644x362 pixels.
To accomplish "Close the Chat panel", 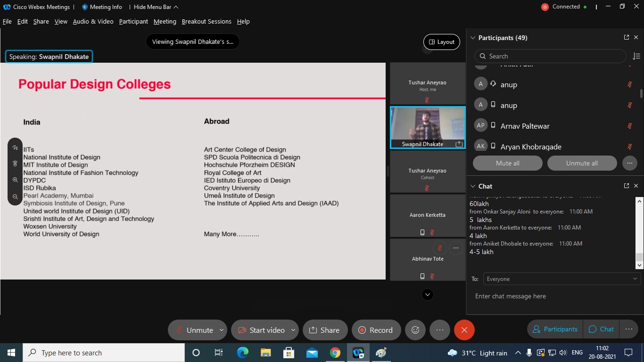I will [x=636, y=186].
